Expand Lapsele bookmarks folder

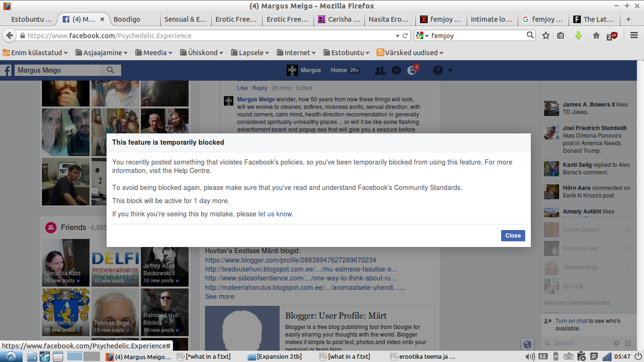coord(249,53)
